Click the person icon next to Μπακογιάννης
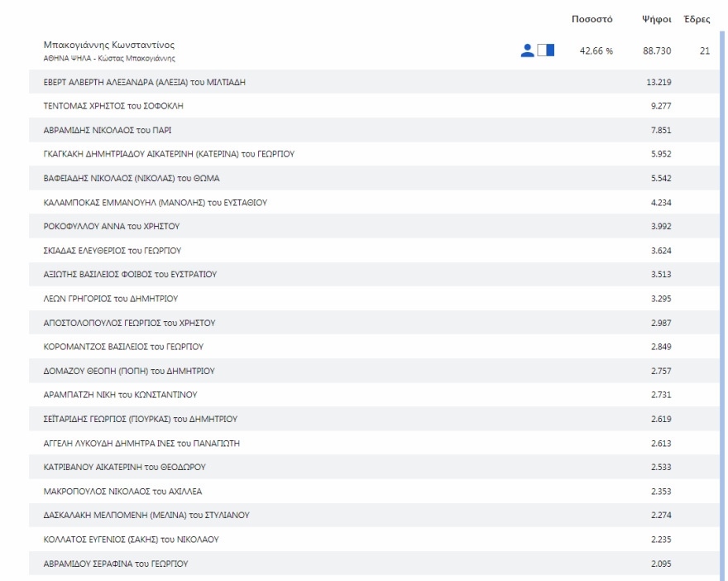This screenshot has width=728, height=581. click(527, 50)
